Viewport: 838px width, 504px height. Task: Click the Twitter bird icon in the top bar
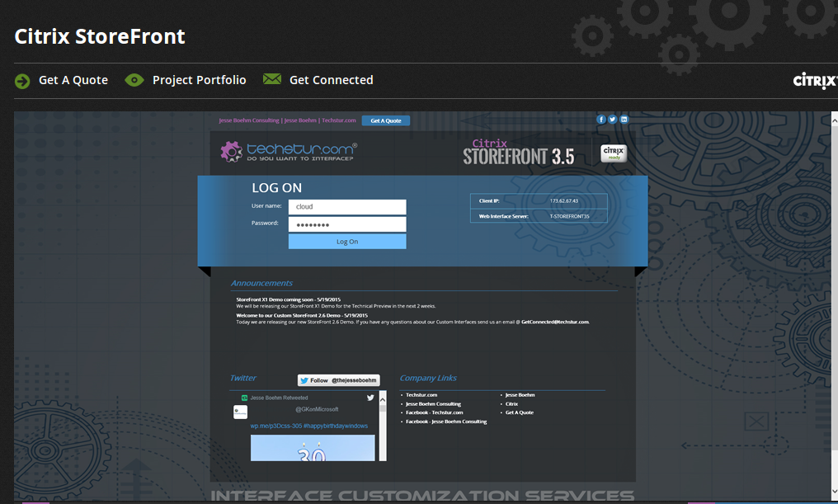click(x=612, y=120)
